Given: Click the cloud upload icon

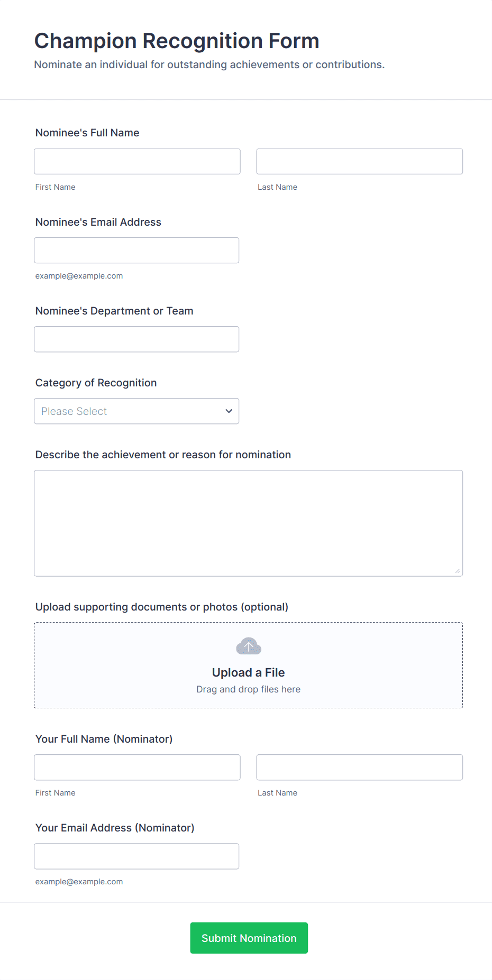Looking at the screenshot, I should pyautogui.click(x=248, y=646).
